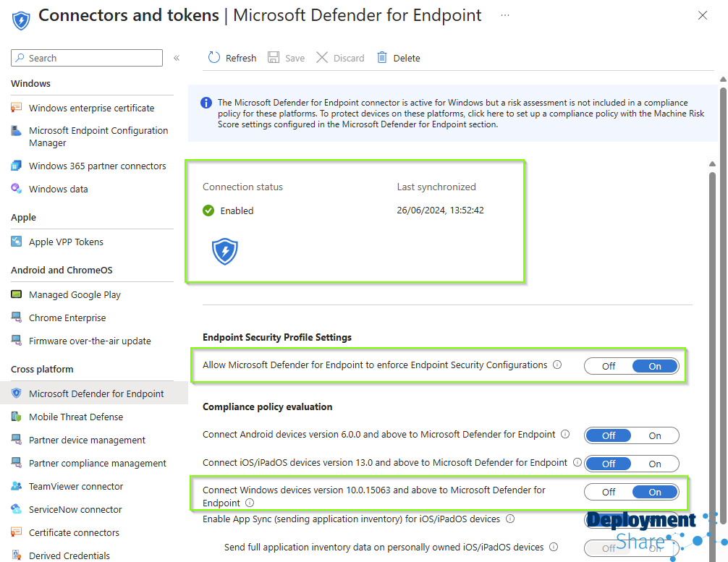Click the TeamViewer connector icon

pyautogui.click(x=17, y=486)
